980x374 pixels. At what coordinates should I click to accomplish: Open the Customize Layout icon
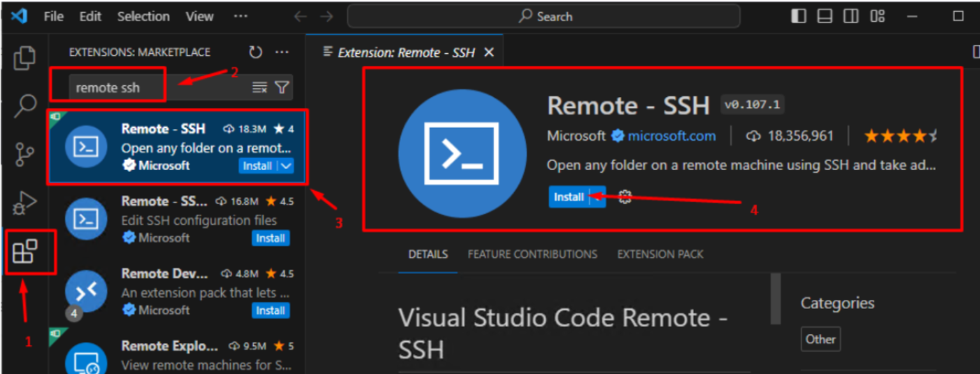877,16
